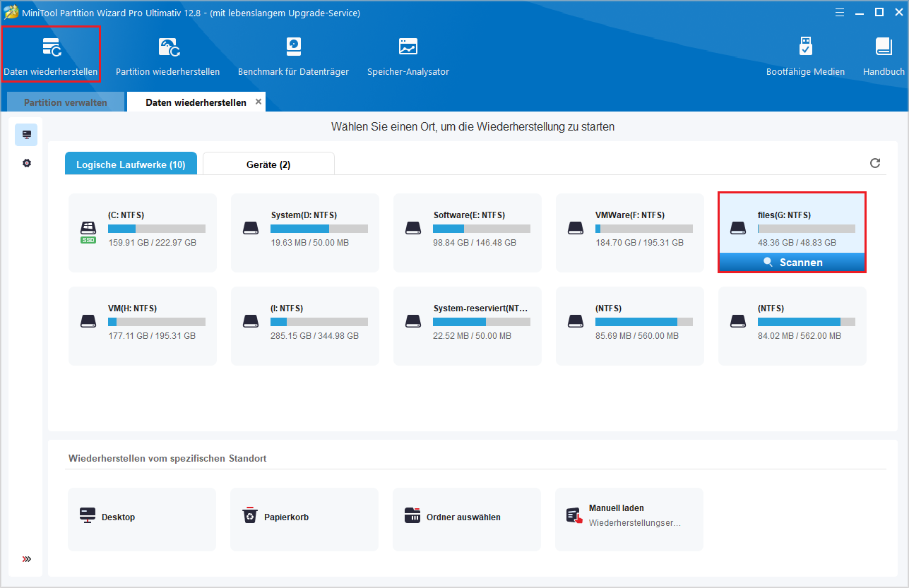
Task: Click 22.52 MB / 50.00 MB size text
Action: [472, 336]
